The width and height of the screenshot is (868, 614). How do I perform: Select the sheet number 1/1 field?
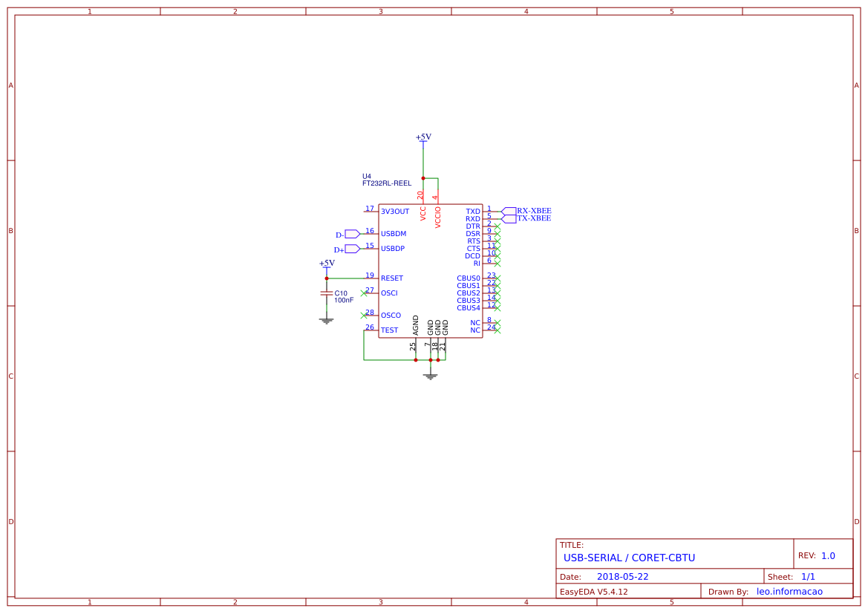[808, 577]
